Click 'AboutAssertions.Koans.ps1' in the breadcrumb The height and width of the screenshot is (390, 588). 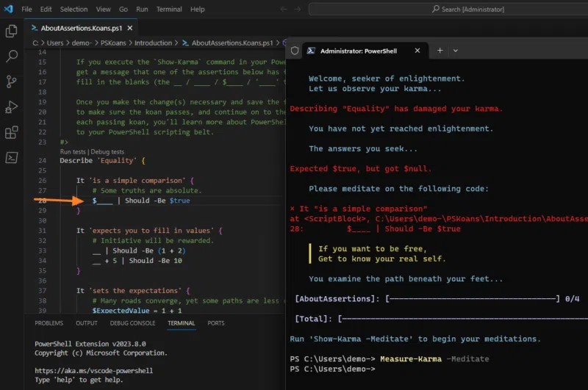(232, 43)
